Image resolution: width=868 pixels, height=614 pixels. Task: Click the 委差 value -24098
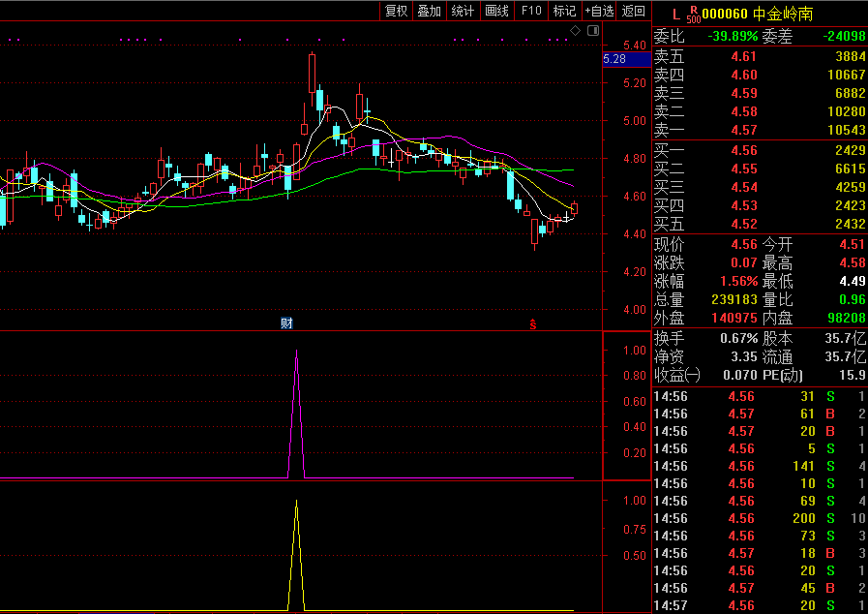(844, 37)
